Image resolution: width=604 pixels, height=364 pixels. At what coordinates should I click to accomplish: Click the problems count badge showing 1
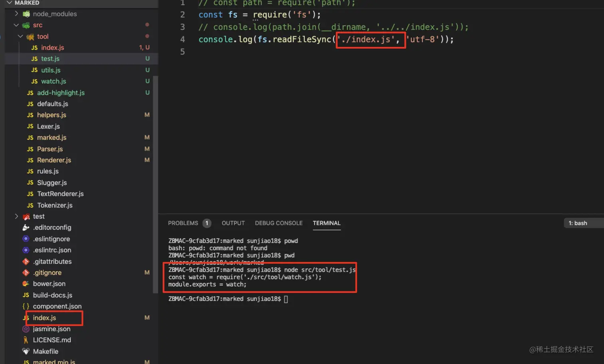(207, 223)
